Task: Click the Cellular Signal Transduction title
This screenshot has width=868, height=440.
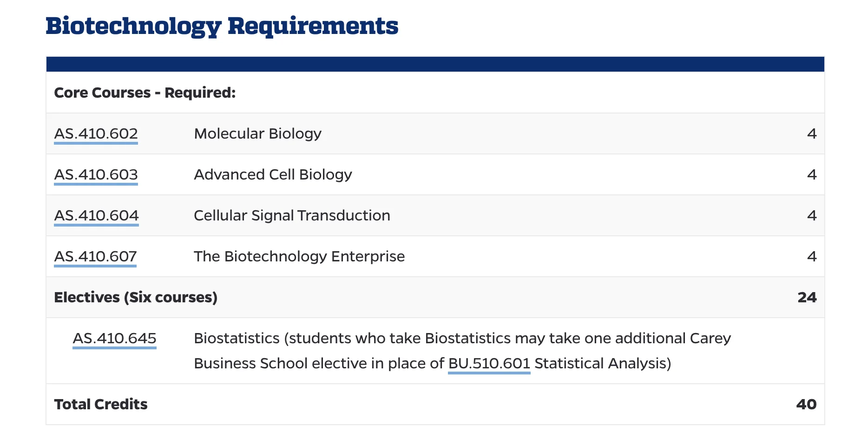Action: click(292, 216)
